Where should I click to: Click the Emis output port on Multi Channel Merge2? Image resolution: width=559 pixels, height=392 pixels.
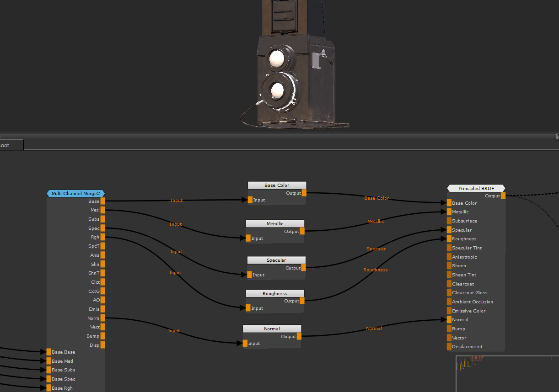(103, 309)
